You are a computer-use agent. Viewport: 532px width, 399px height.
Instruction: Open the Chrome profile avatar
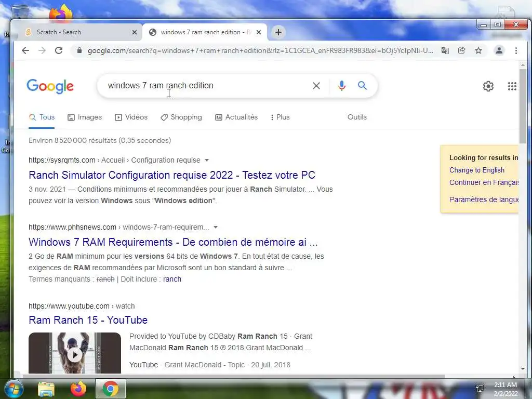(x=499, y=50)
